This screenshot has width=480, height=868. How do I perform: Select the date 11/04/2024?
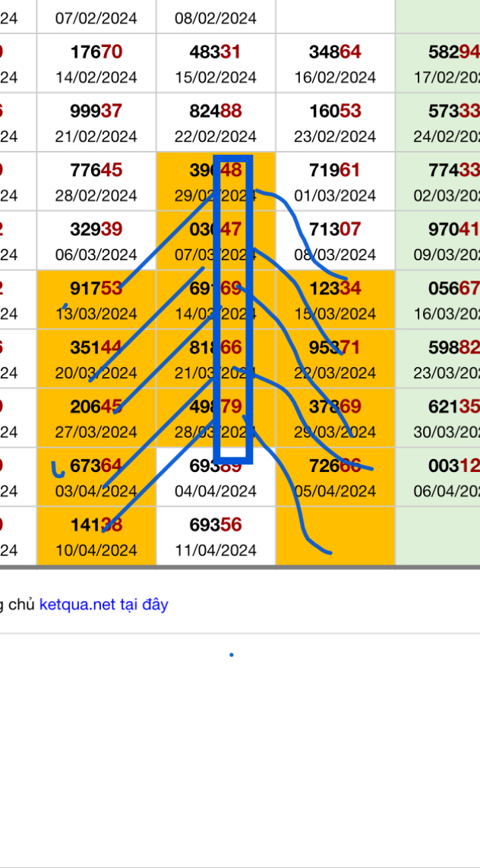216,550
